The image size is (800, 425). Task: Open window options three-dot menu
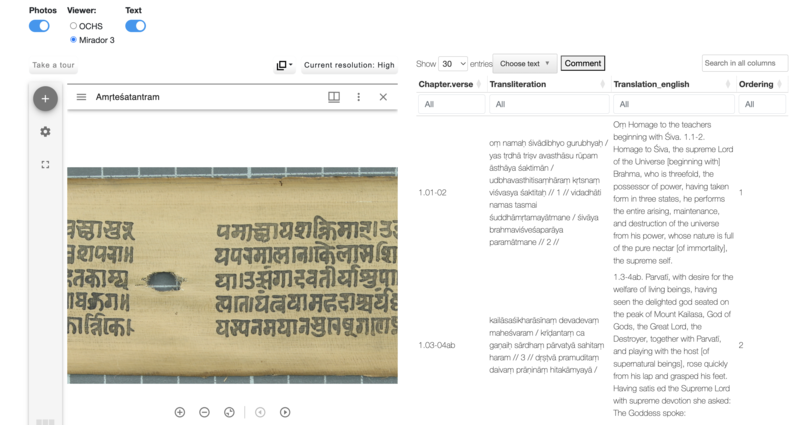pyautogui.click(x=359, y=97)
